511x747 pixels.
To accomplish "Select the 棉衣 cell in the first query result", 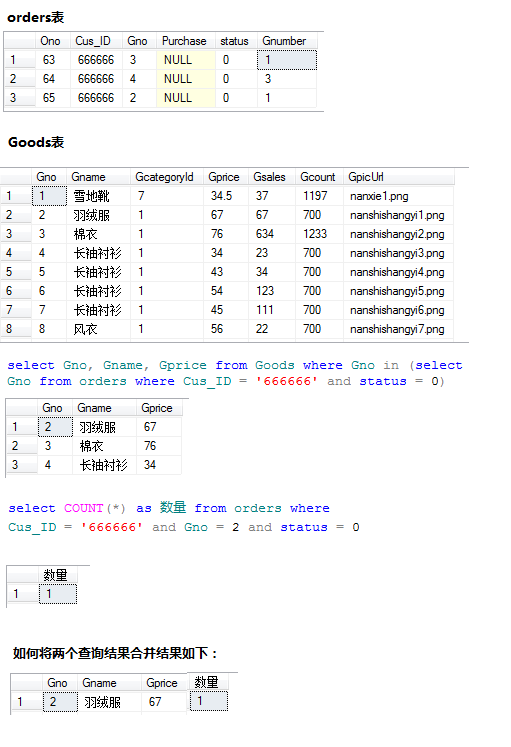I will tap(104, 446).
